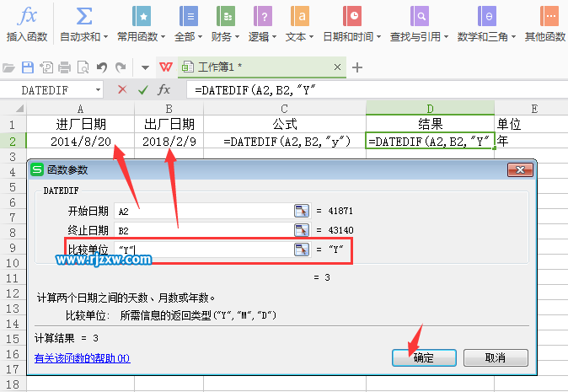This screenshot has width=568, height=392.
Task: Close the 工作簿1 tab
Action: coord(337,67)
